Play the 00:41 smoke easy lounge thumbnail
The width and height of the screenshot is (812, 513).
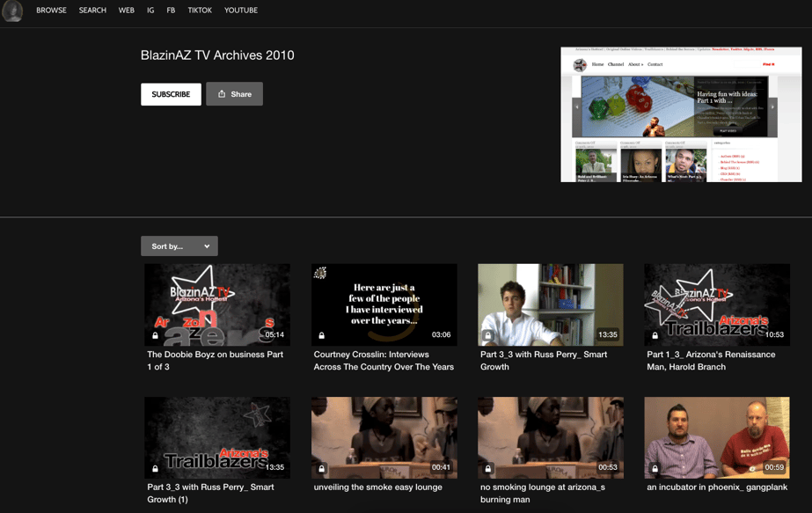click(384, 438)
